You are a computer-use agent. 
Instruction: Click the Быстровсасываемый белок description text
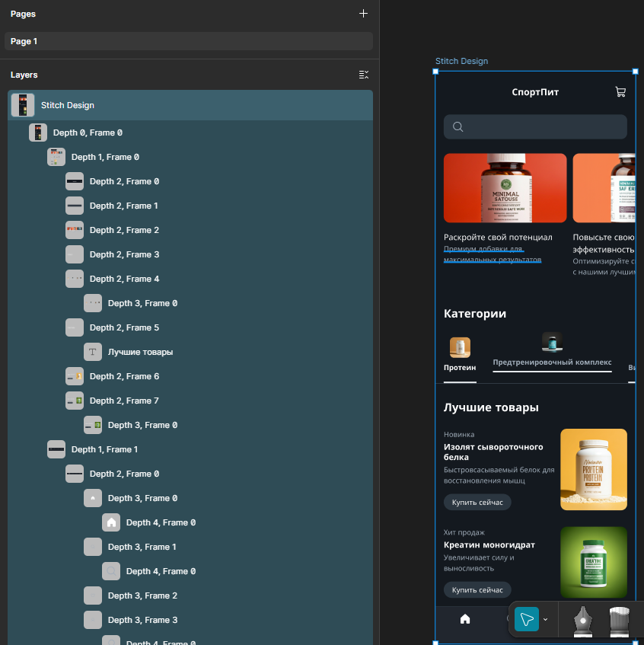point(499,475)
